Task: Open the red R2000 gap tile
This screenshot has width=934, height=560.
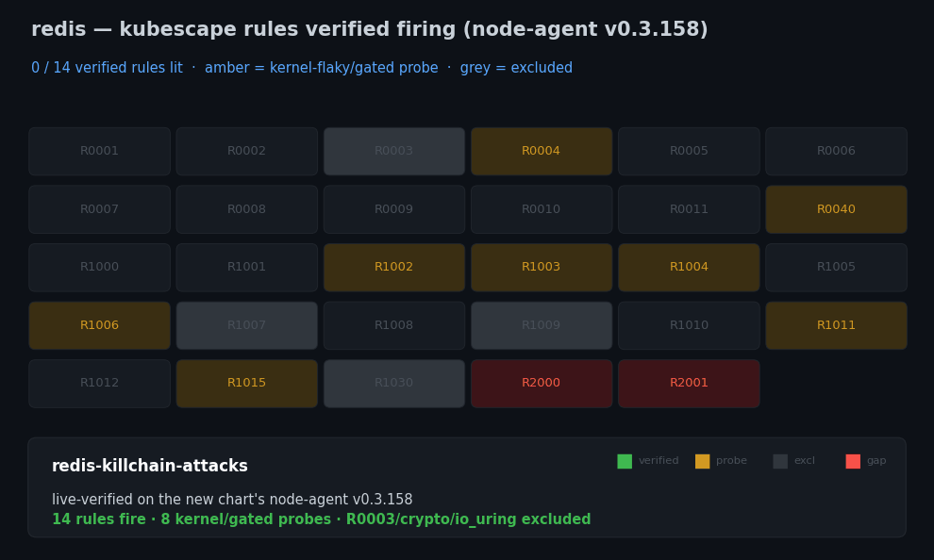Action: click(x=542, y=384)
